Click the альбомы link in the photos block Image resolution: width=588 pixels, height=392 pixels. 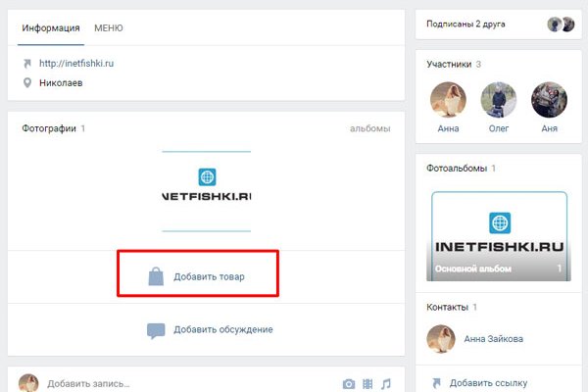coord(369,128)
